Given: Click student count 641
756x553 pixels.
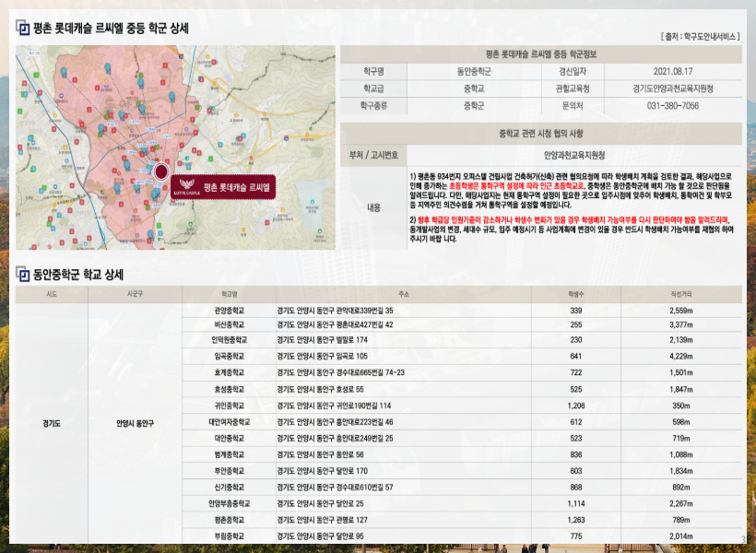Looking at the screenshot, I should (576, 357).
